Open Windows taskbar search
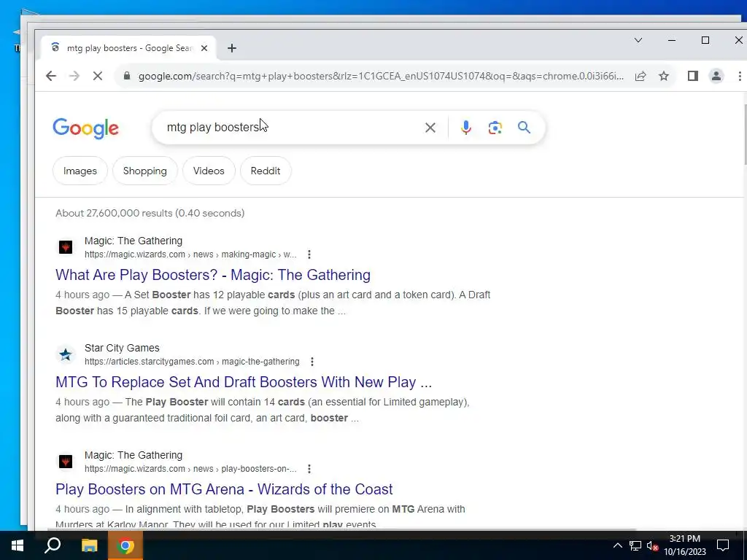Viewport: 747px width, 560px height. pos(53,545)
